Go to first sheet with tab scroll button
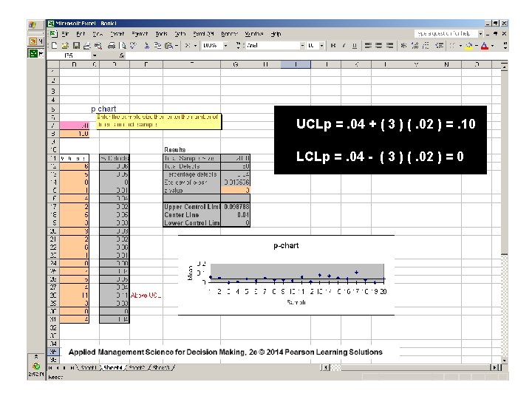The height and width of the screenshot is (399, 532). (x=50, y=367)
